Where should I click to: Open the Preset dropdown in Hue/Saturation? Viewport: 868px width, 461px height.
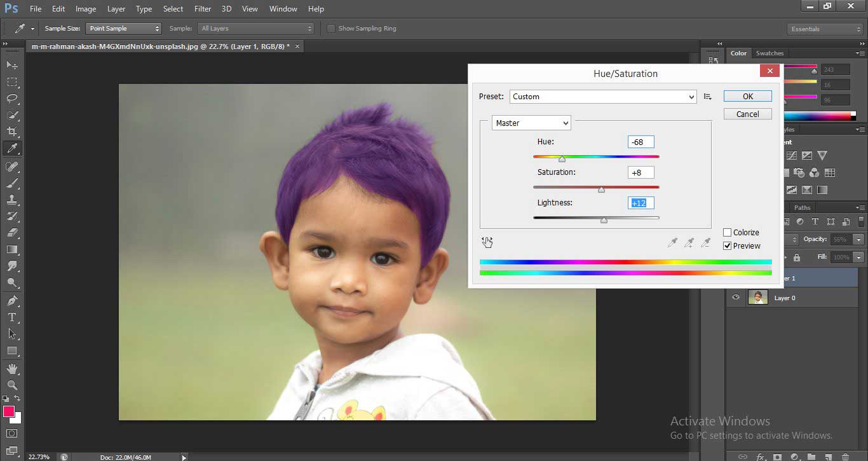(692, 96)
